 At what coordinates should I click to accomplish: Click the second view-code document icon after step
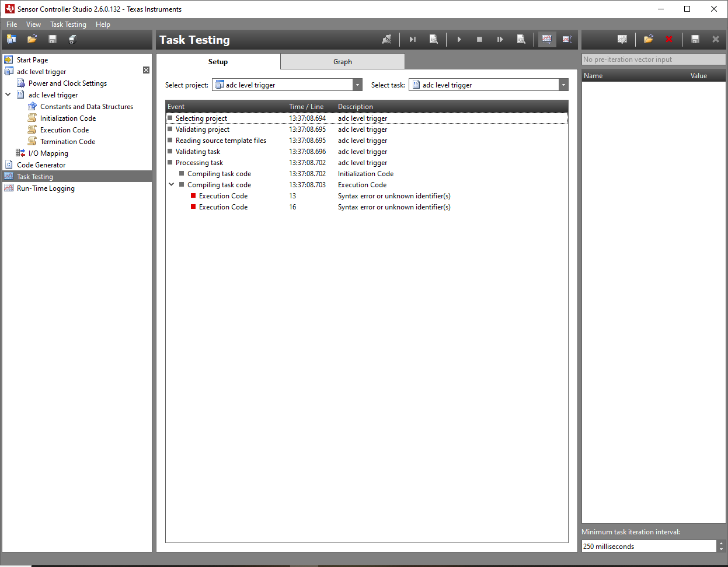pyautogui.click(x=521, y=39)
